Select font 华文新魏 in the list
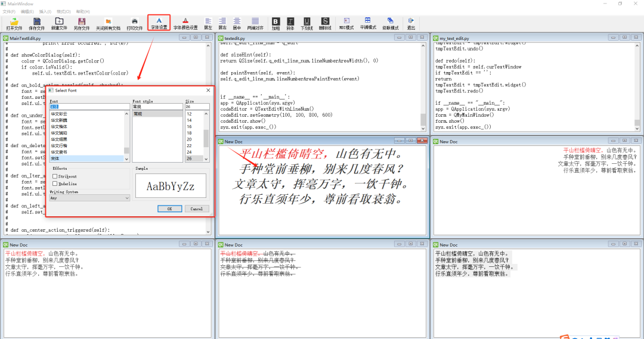The width and height of the screenshot is (644, 339). tap(86, 120)
